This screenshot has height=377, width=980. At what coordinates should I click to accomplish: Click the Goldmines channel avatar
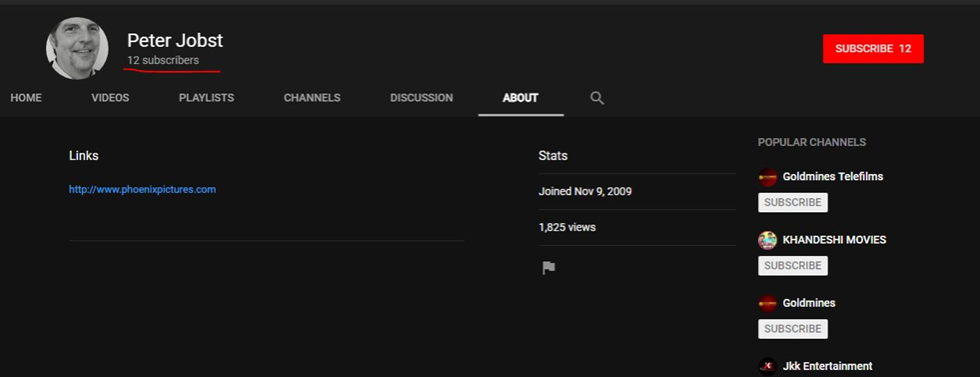[767, 303]
